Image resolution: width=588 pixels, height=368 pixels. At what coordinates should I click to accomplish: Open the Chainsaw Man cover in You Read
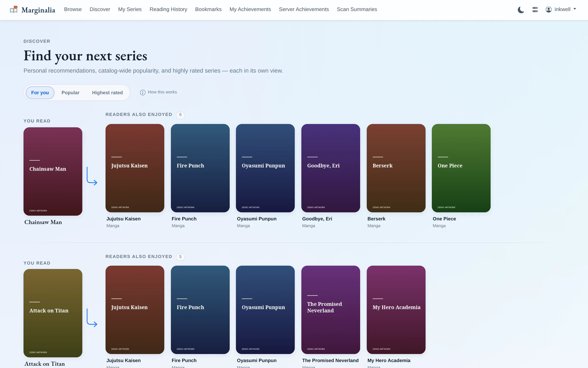[x=53, y=171]
